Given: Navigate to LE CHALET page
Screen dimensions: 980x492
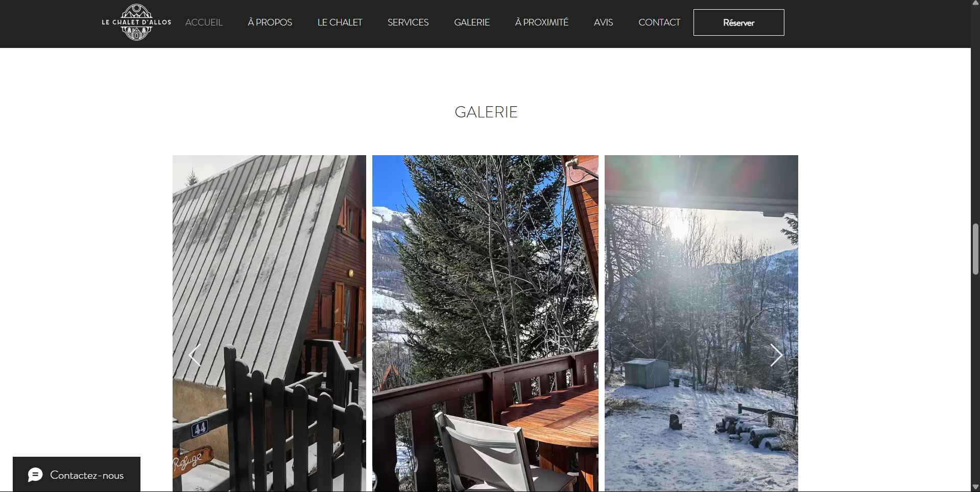Looking at the screenshot, I should [340, 22].
